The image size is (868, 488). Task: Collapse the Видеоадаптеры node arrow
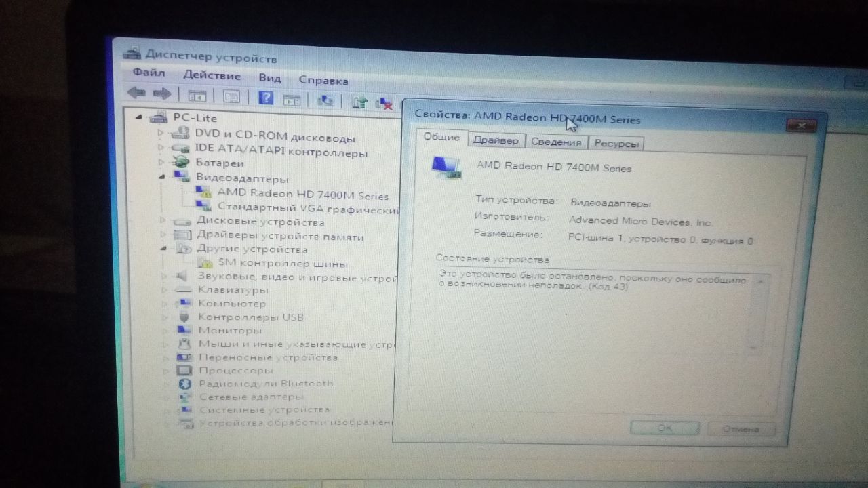[x=162, y=176]
